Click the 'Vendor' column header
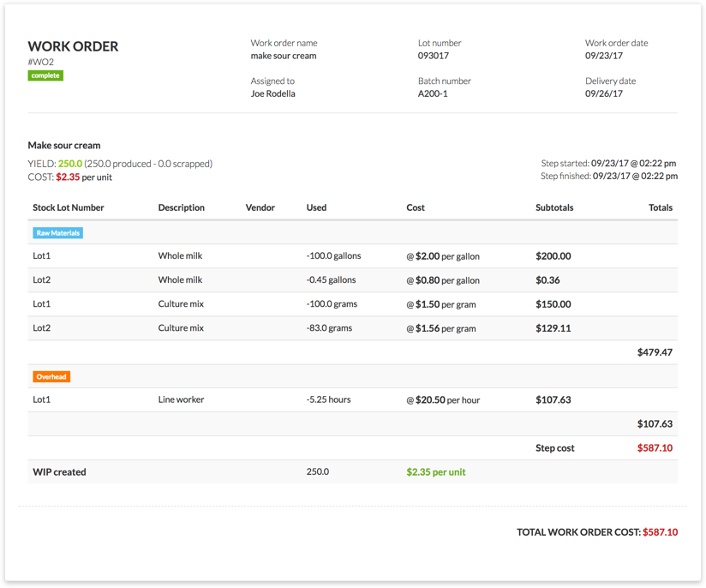Image resolution: width=706 pixels, height=588 pixels. [260, 207]
